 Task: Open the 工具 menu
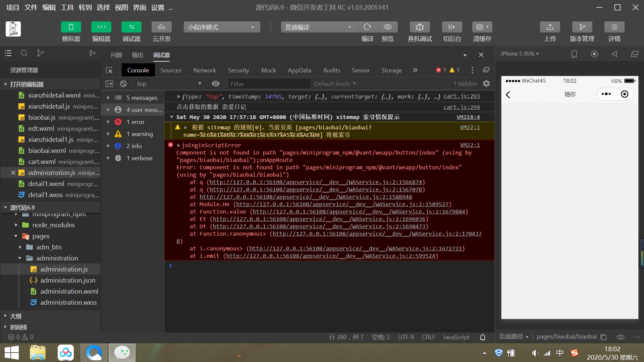[x=67, y=7]
